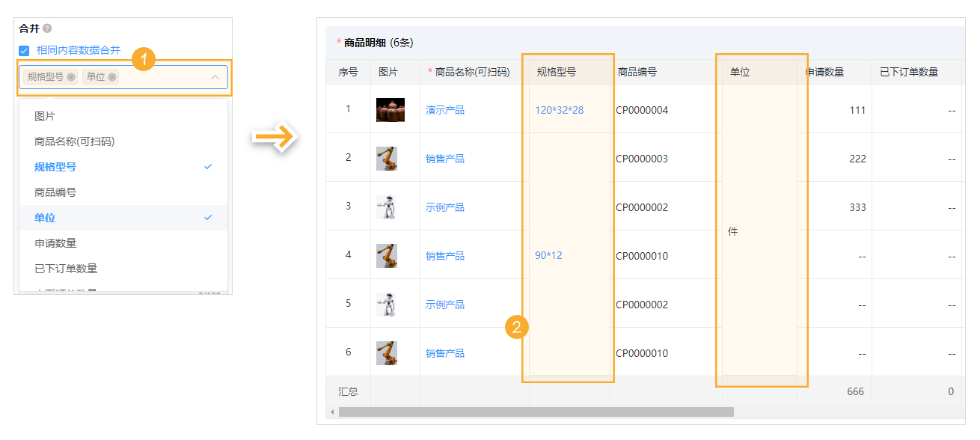980x440 pixels.
Task: Uncheck the 相同内容数据合并 checkbox
Action: (x=23, y=52)
